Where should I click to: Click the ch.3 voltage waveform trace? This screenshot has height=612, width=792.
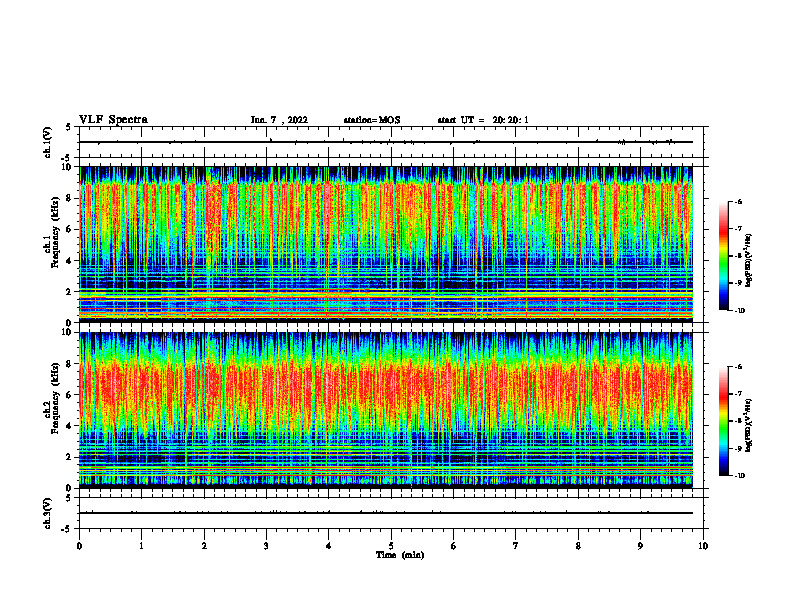point(386,513)
